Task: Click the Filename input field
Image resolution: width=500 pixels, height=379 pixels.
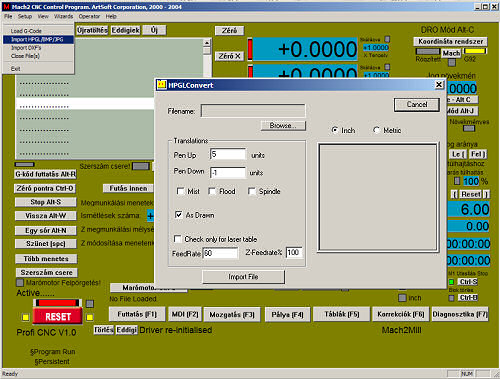Action: 253,111
